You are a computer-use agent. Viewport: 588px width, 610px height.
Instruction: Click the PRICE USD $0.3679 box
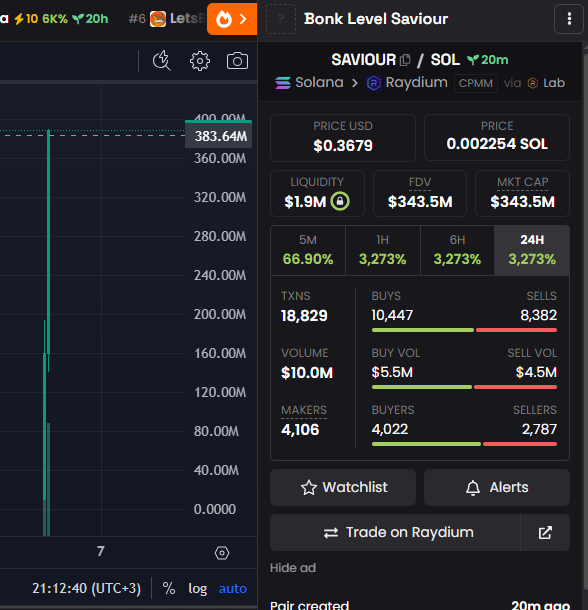343,138
